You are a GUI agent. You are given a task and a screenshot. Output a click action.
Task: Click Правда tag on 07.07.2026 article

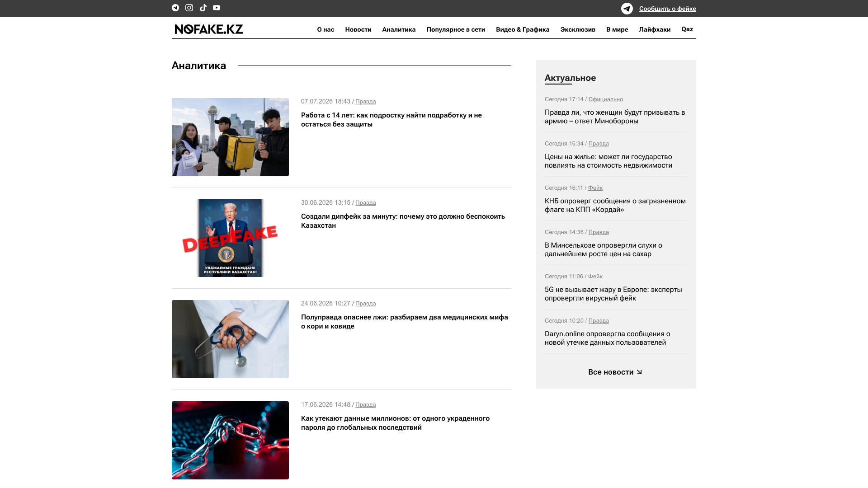365,102
